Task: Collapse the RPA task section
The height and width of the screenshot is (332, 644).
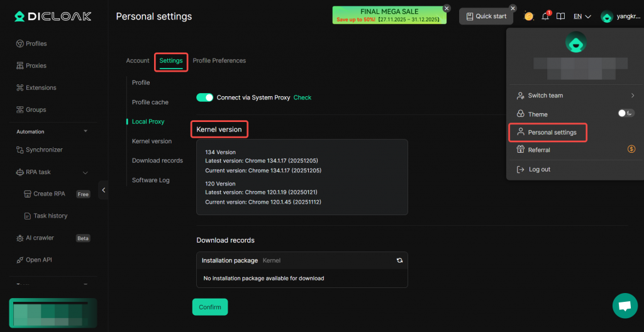Action: (x=86, y=172)
